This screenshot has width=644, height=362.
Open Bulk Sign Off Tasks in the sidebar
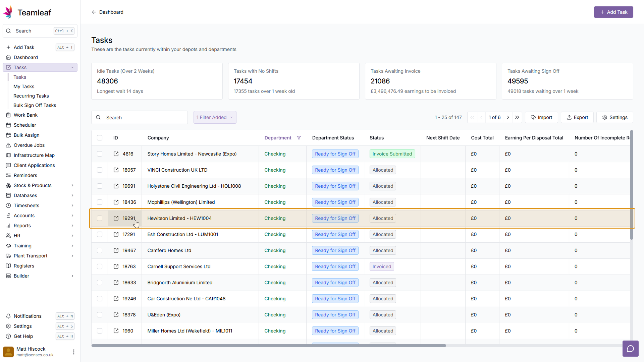click(35, 105)
